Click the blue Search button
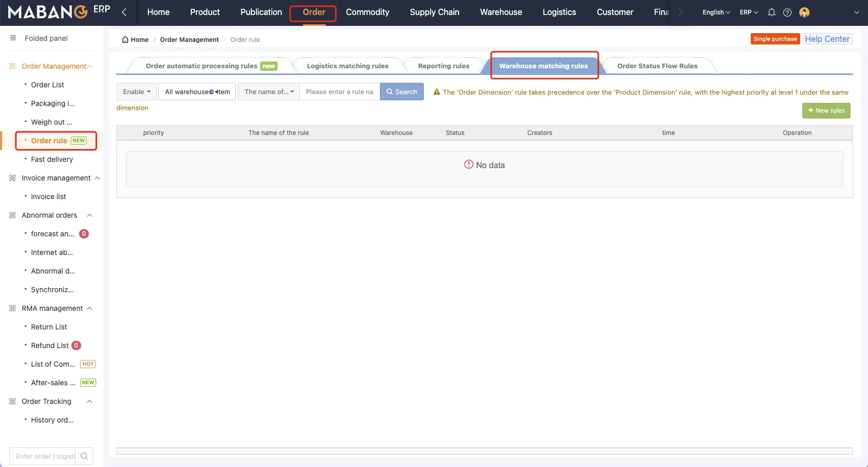The width and height of the screenshot is (868, 467). click(402, 92)
